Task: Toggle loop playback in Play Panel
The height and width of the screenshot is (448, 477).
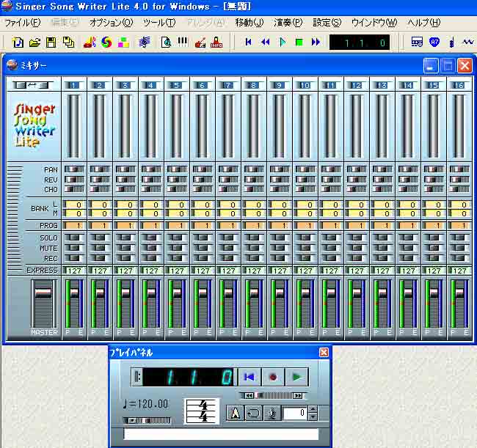Action: pyautogui.click(x=253, y=413)
